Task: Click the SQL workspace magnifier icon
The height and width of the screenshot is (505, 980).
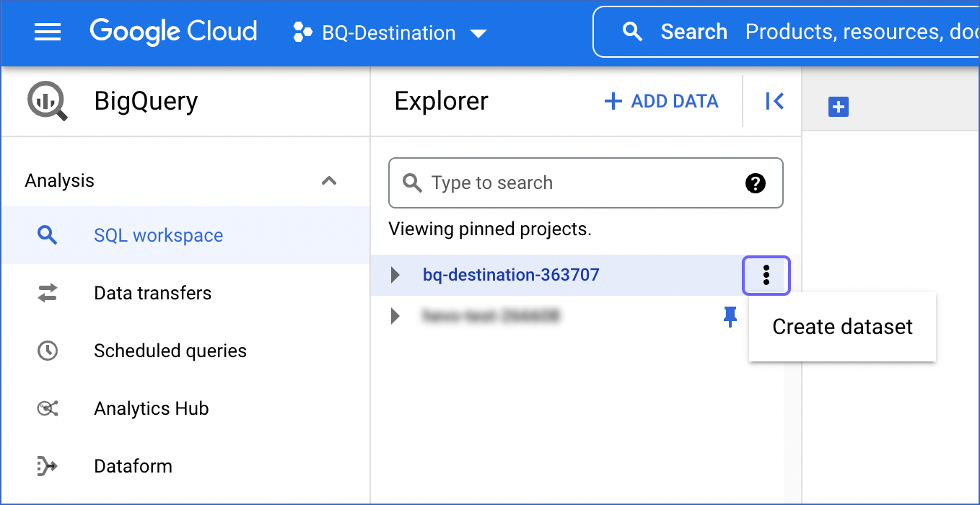Action: tap(47, 235)
